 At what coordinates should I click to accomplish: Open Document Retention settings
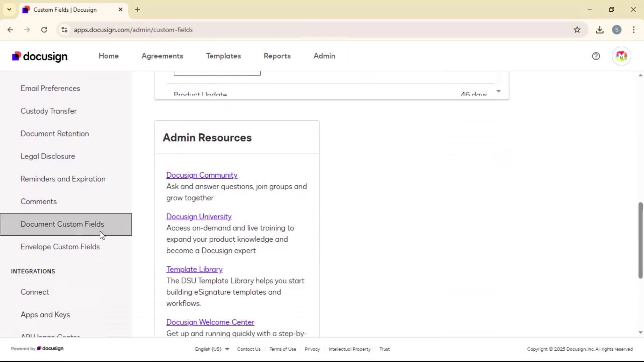[x=66, y=134]
